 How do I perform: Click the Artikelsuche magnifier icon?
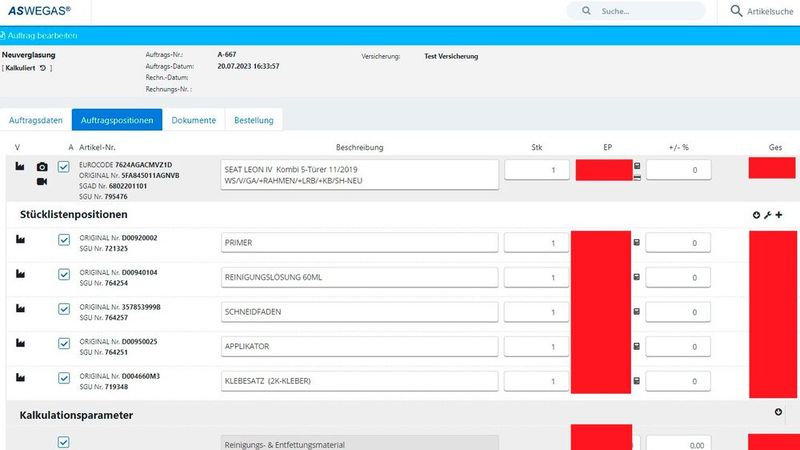736,11
